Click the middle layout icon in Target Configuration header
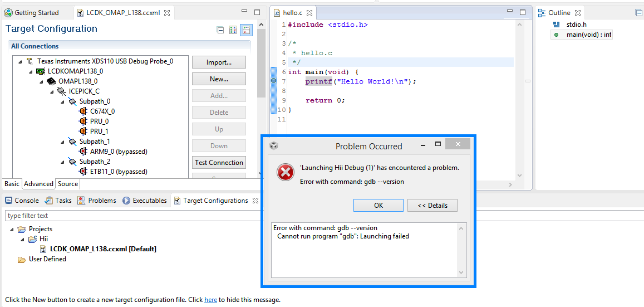Screen dimensions: 644x307 tap(233, 30)
